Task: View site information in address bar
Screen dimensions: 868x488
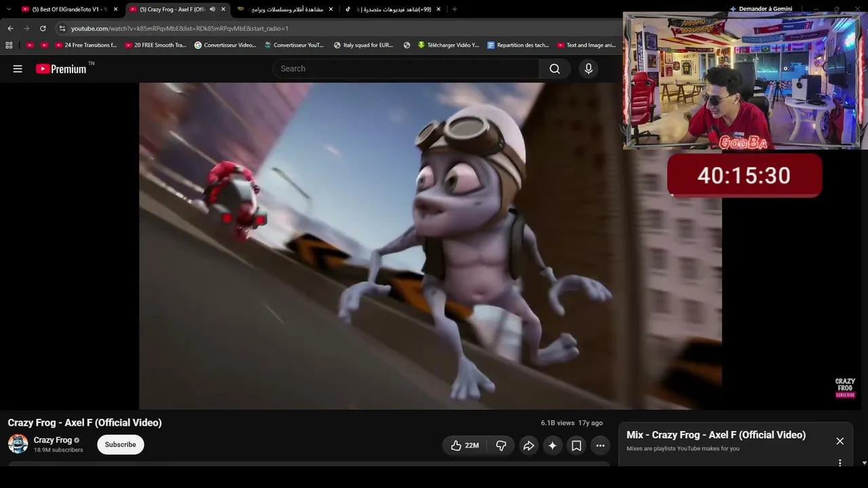Action: tap(62, 28)
